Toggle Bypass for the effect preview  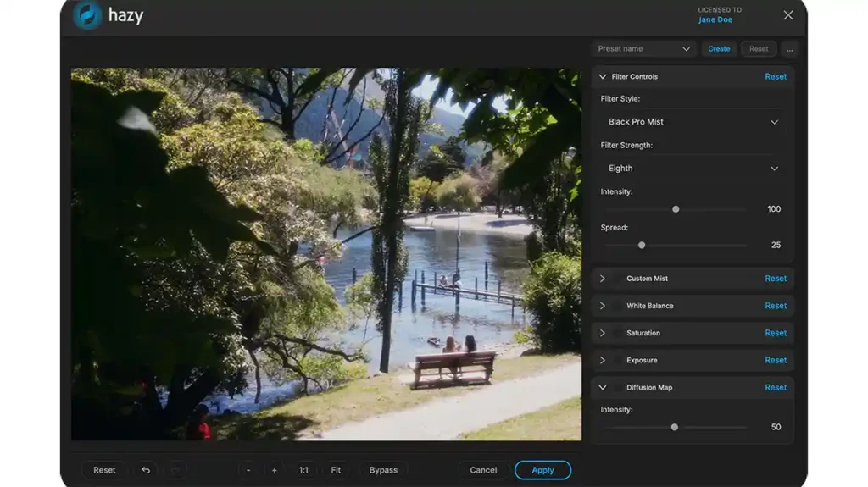383,470
